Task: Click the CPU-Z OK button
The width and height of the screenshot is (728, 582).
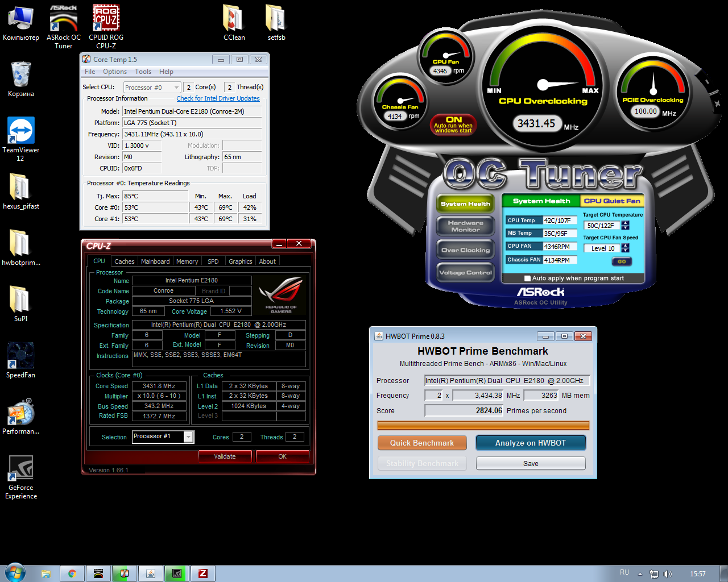Action: 282,456
